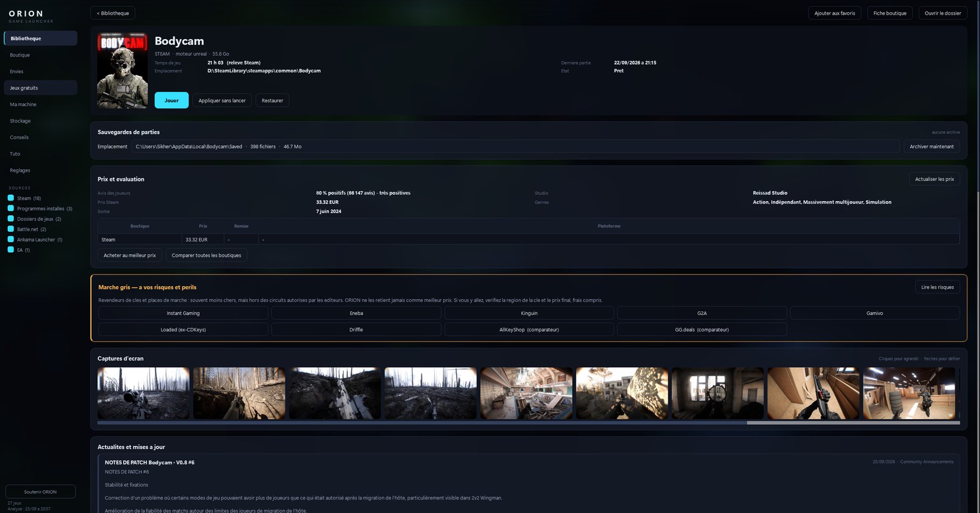
Task: Toggle the EA source checkbox
Action: click(x=10, y=250)
